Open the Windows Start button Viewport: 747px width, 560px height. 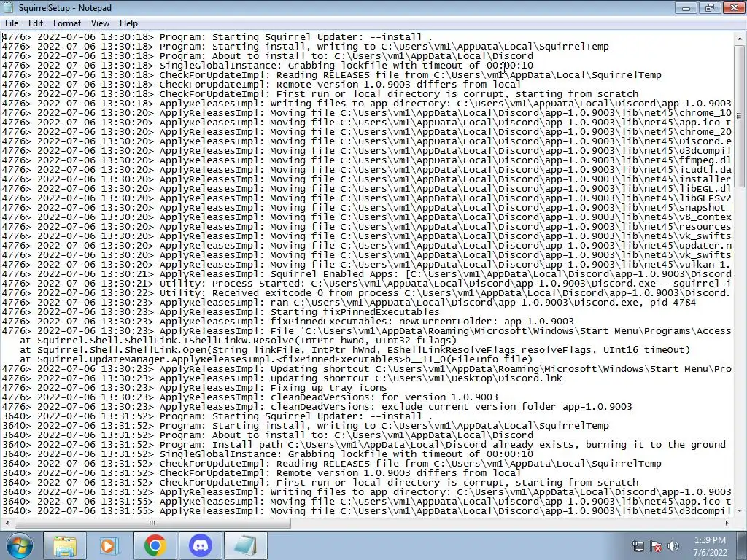click(x=19, y=545)
